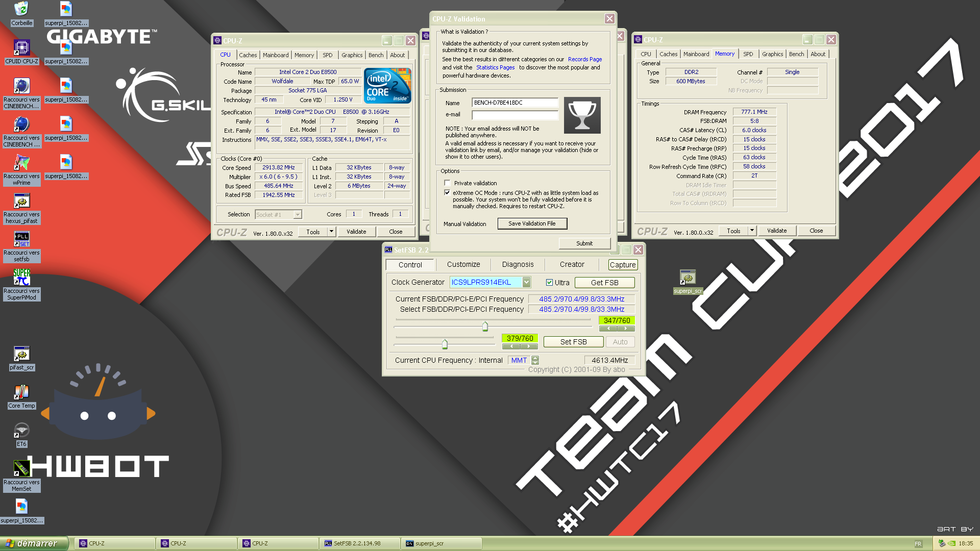Expand the Clock Generator dropdown

click(x=526, y=282)
